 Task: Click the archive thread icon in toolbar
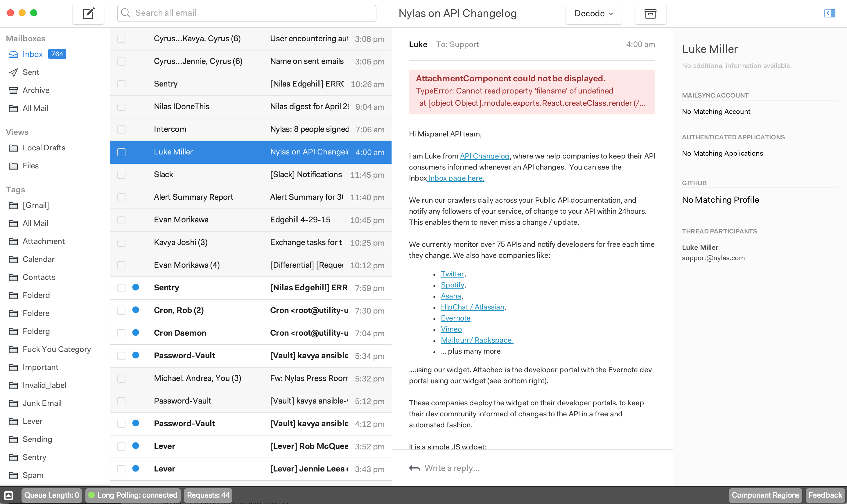(650, 14)
